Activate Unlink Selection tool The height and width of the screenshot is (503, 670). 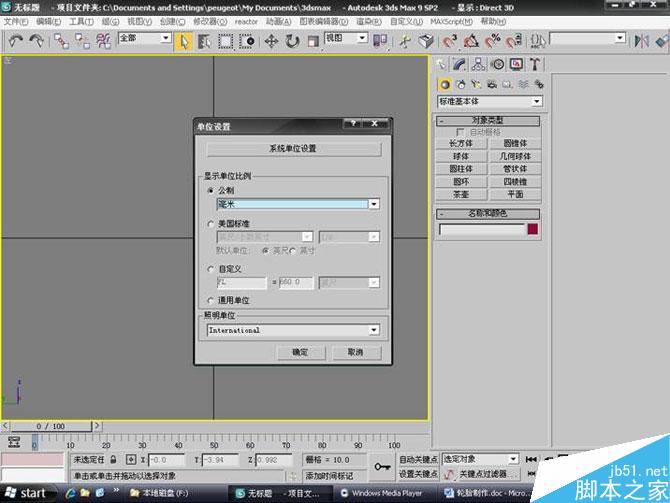coord(82,41)
